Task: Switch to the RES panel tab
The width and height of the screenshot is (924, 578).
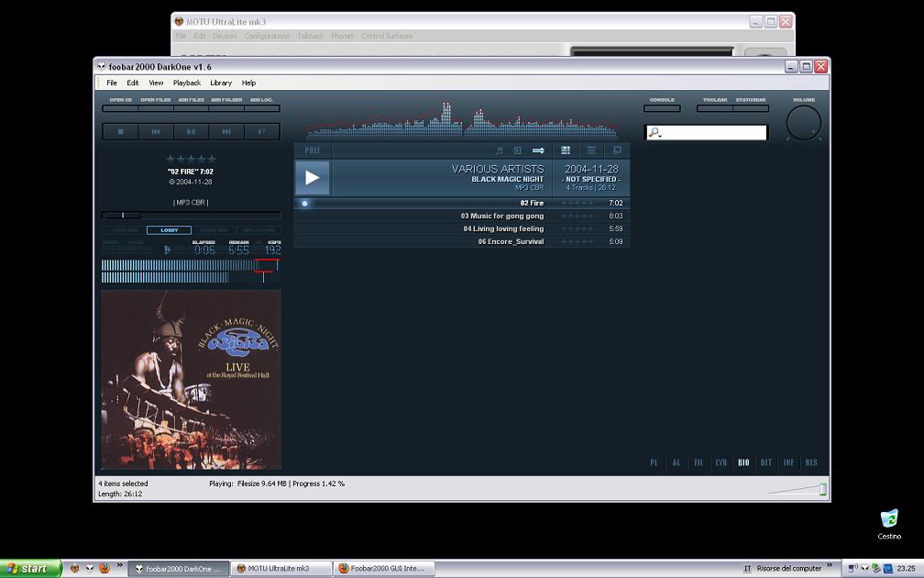Action: tap(811, 462)
